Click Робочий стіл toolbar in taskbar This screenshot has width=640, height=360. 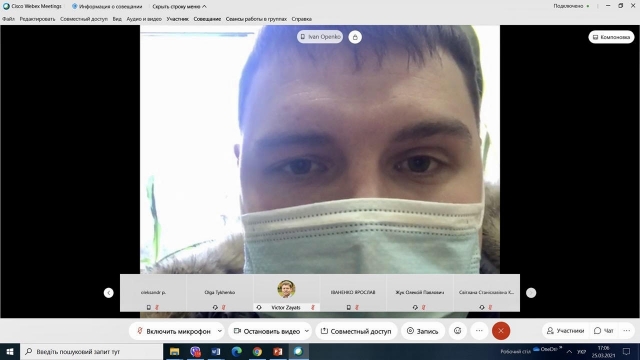click(516, 351)
